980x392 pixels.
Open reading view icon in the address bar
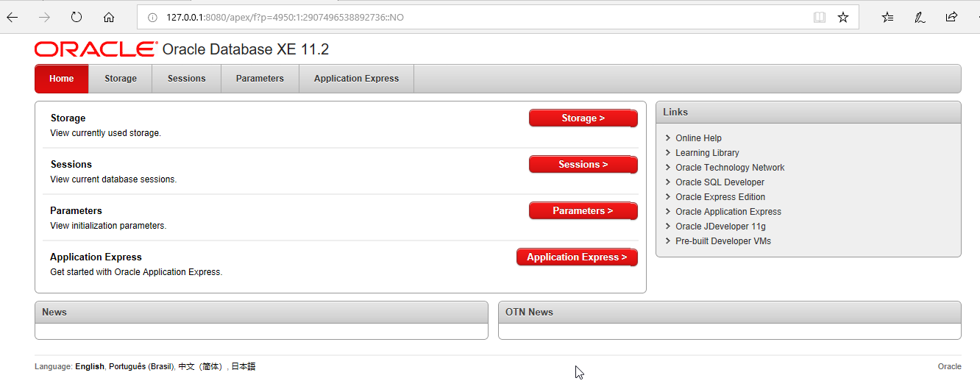point(820,17)
